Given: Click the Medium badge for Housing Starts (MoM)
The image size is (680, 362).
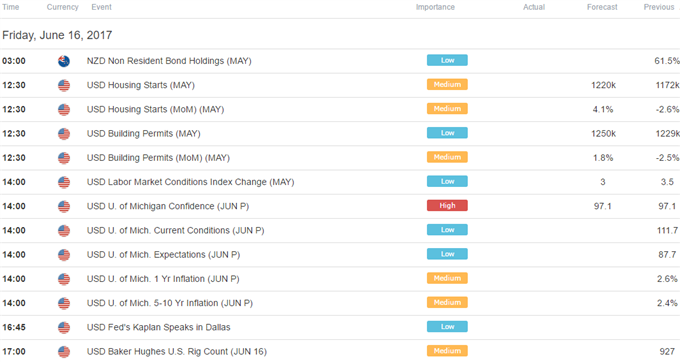Looking at the screenshot, I should click(447, 109).
